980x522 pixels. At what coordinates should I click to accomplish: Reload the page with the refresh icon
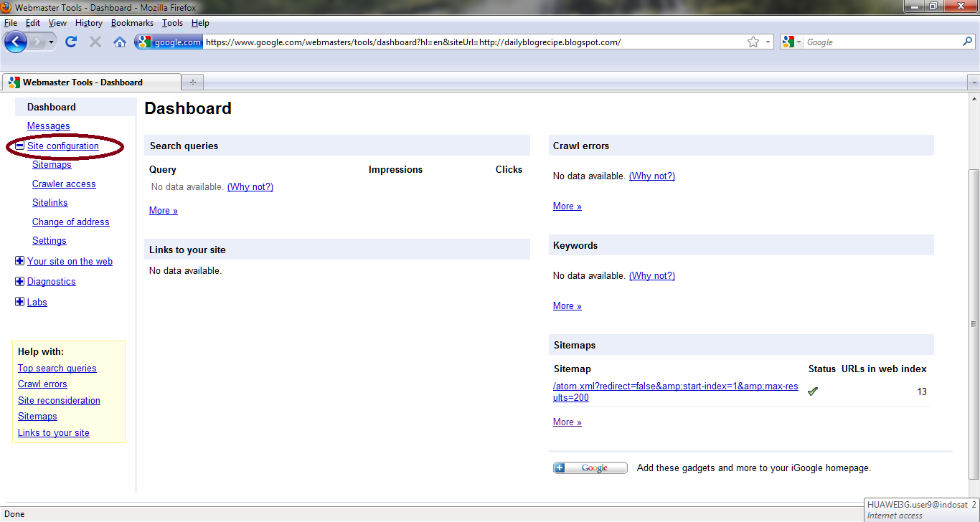70,42
